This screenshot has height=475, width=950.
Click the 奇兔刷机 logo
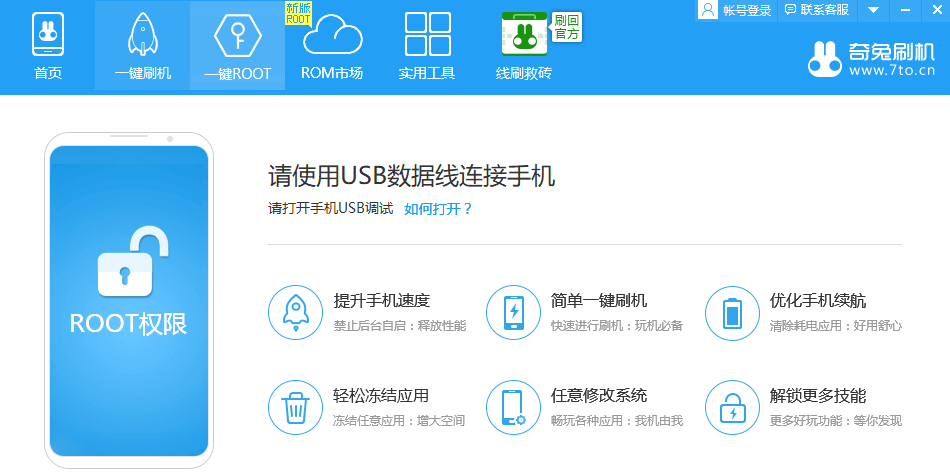871,59
